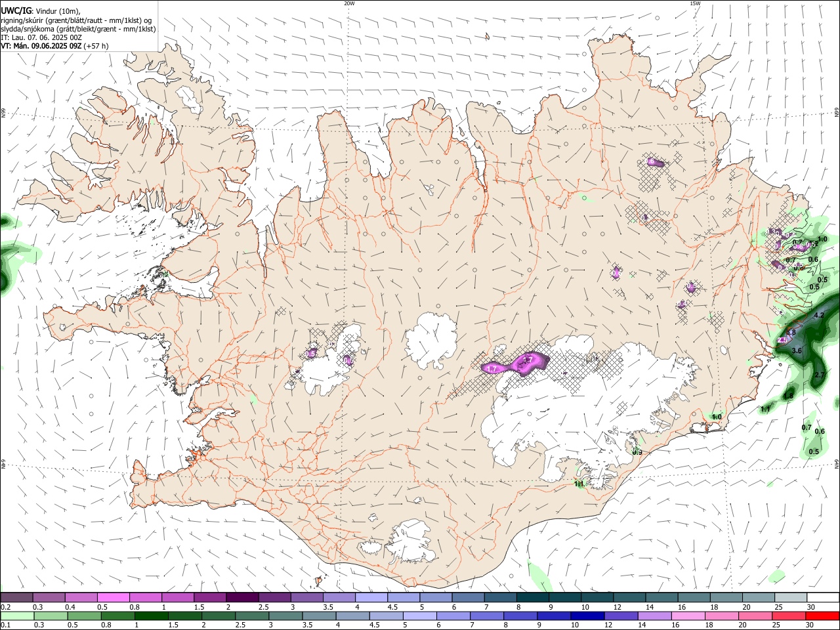Click the pale green 0.1 rain legend swatch
This screenshot has height=630, width=840.
coord(16,616)
